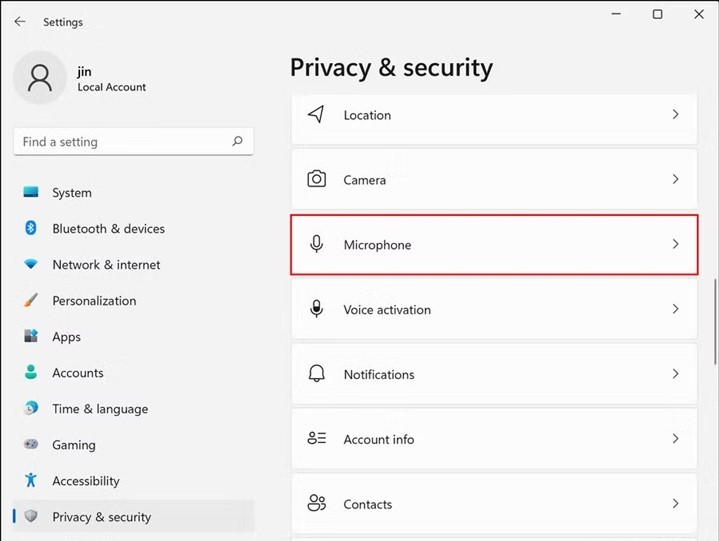Click the back arrow in Settings header

(x=20, y=21)
